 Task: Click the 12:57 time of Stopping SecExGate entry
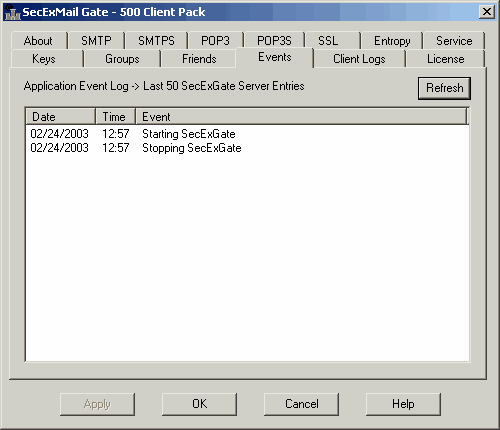pyautogui.click(x=115, y=148)
